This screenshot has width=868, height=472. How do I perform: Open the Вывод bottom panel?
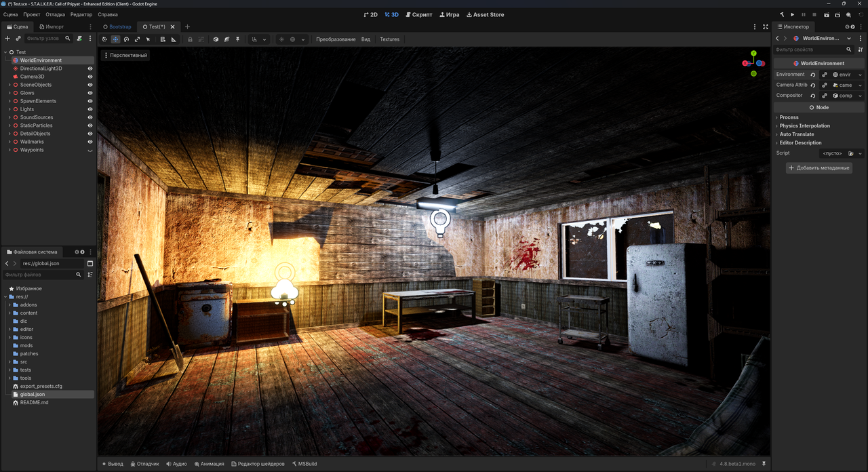[113, 464]
